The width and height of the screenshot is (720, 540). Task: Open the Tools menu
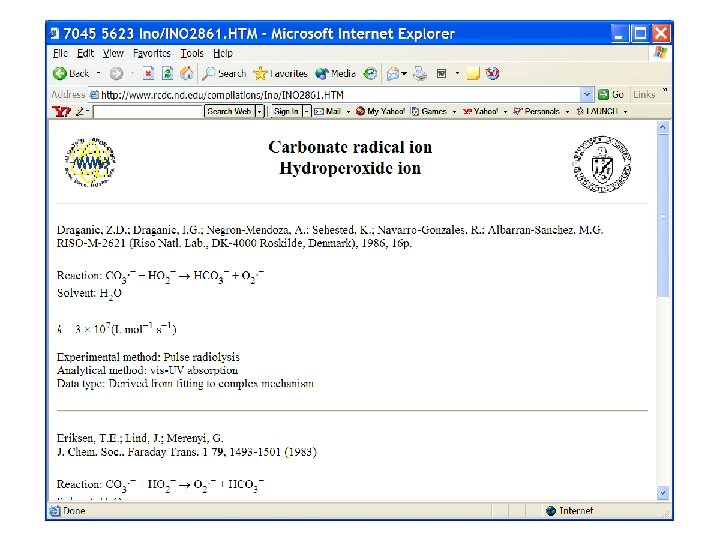coord(191,53)
